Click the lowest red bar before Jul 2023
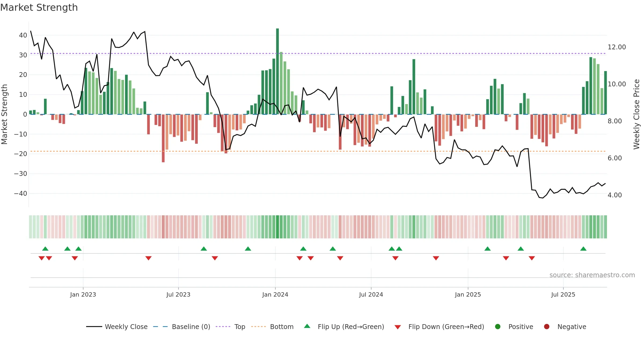644x362 pixels. [163, 138]
